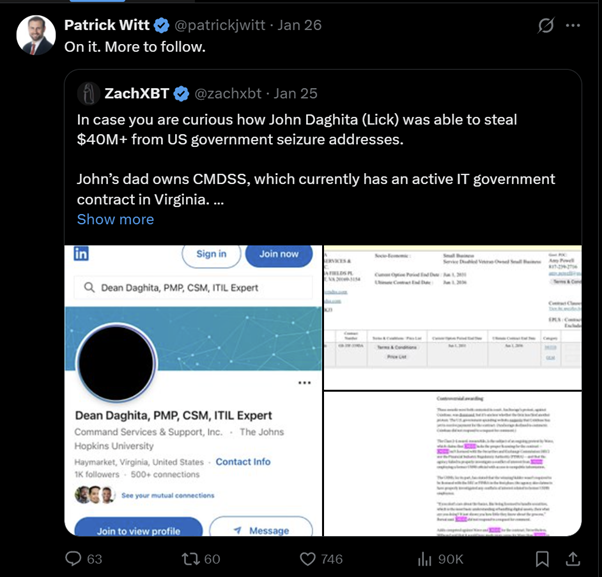Screen dimensions: 602x577
Task: Click the LinkedIn logo icon
Action: tap(81, 254)
